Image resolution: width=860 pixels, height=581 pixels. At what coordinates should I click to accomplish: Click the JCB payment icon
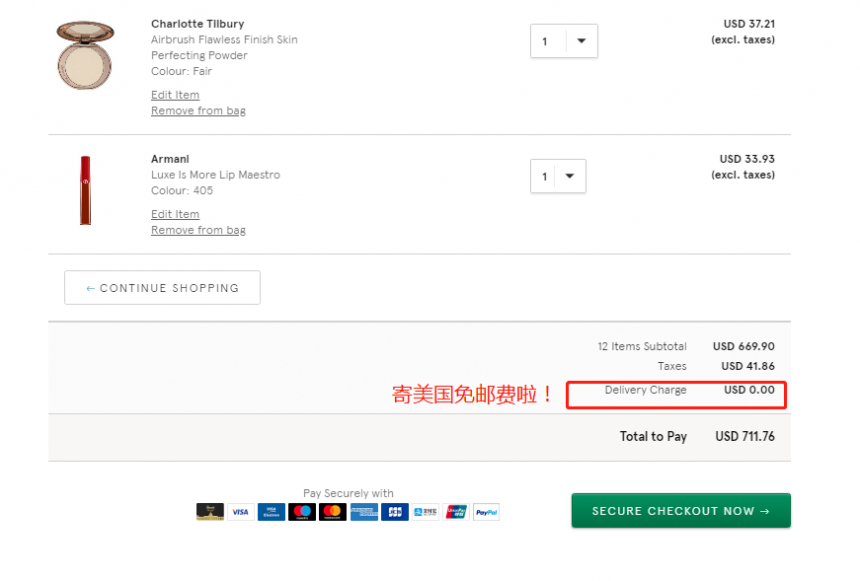[395, 511]
